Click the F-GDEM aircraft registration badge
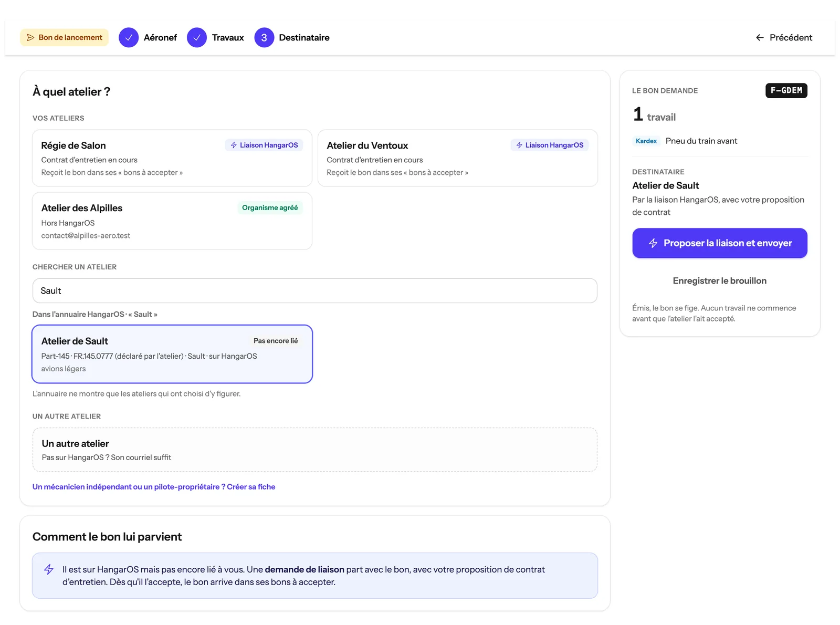 click(x=786, y=90)
